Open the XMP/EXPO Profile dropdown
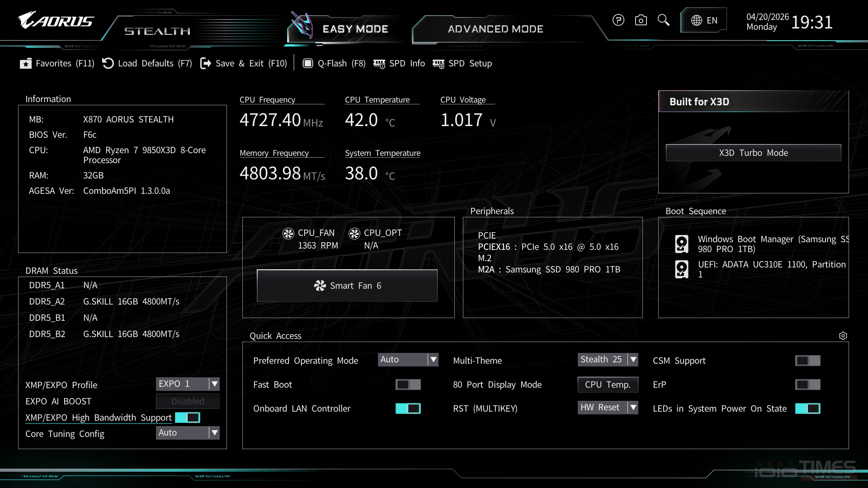Image resolution: width=868 pixels, height=488 pixels. click(188, 384)
